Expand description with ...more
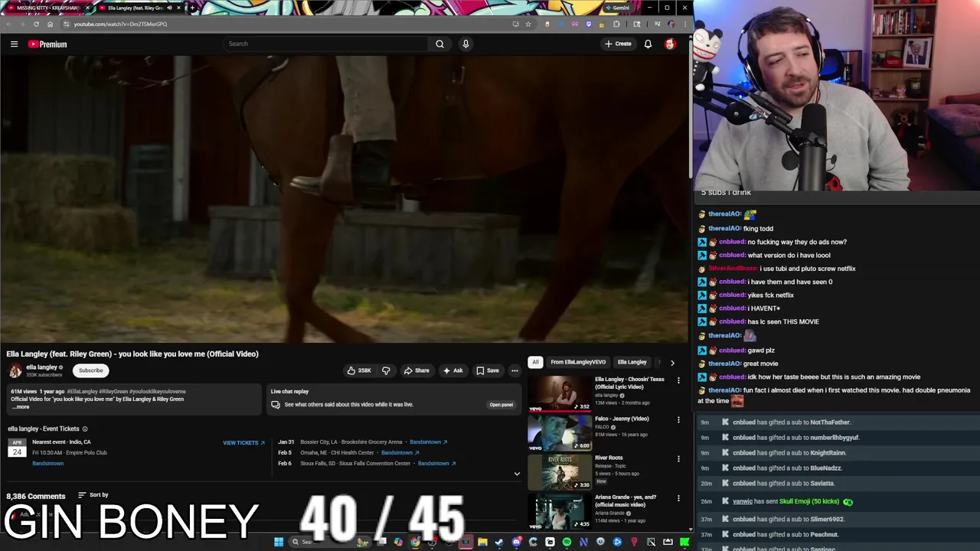Viewport: 980px width, 551px height. [x=21, y=407]
